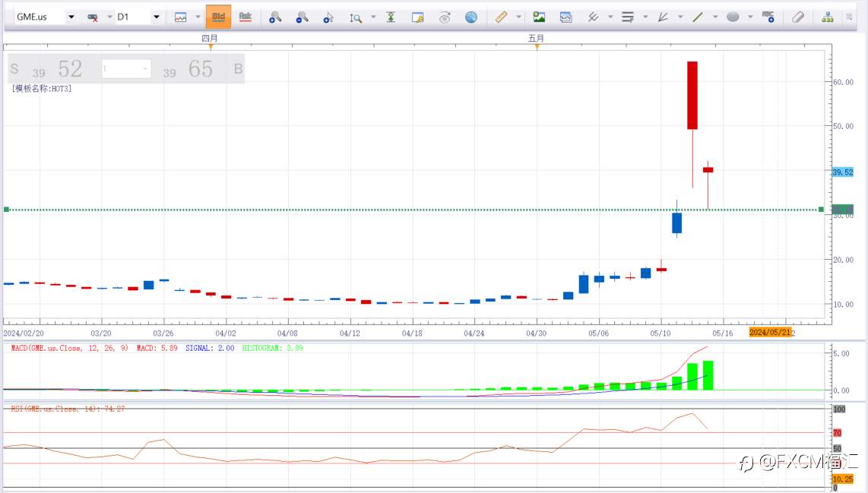Image resolution: width=868 pixels, height=493 pixels.
Task: Click the tallest green MACD histogram bar
Action: (708, 375)
